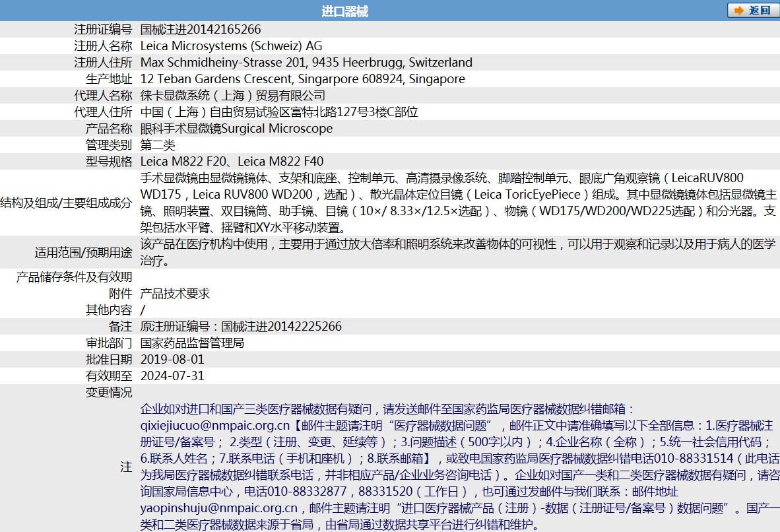Click the 其他内容 slash value
780x532 pixels.
(143, 310)
